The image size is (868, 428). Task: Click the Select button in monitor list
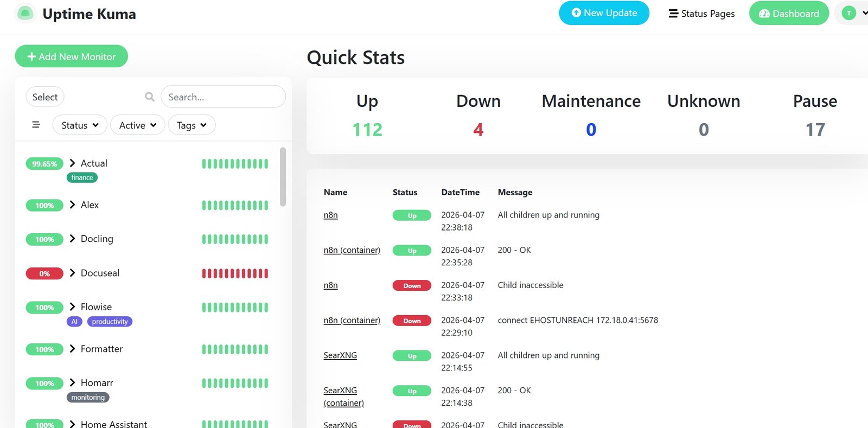(45, 97)
